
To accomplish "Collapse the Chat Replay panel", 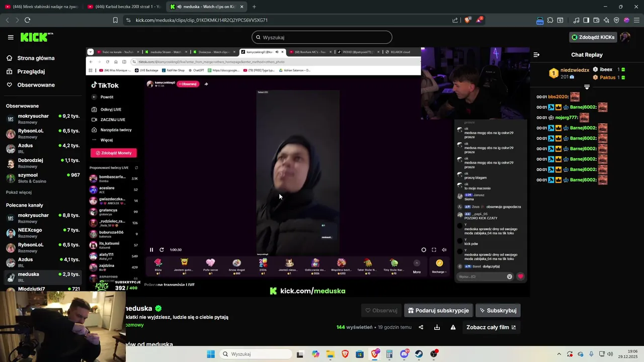I will click(x=536, y=55).
